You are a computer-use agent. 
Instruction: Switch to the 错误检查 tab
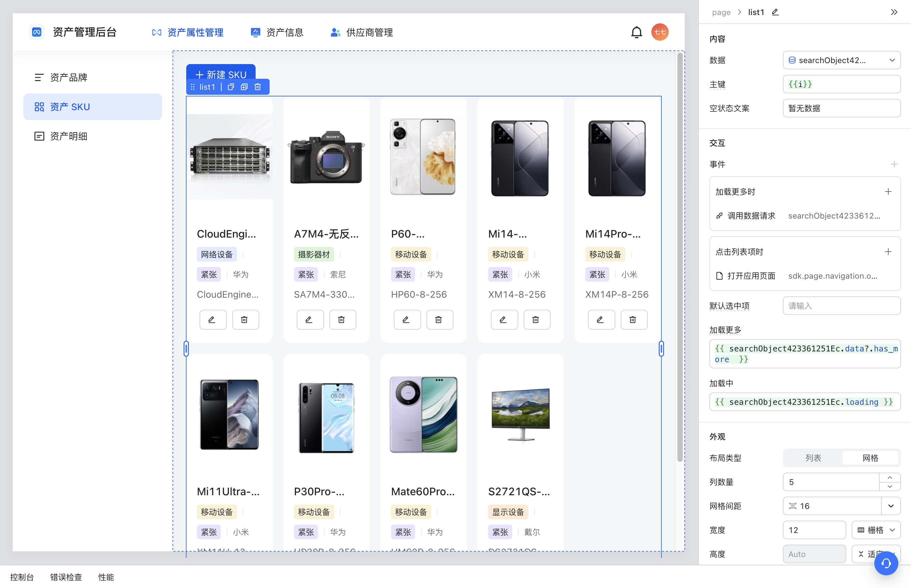[x=66, y=577]
